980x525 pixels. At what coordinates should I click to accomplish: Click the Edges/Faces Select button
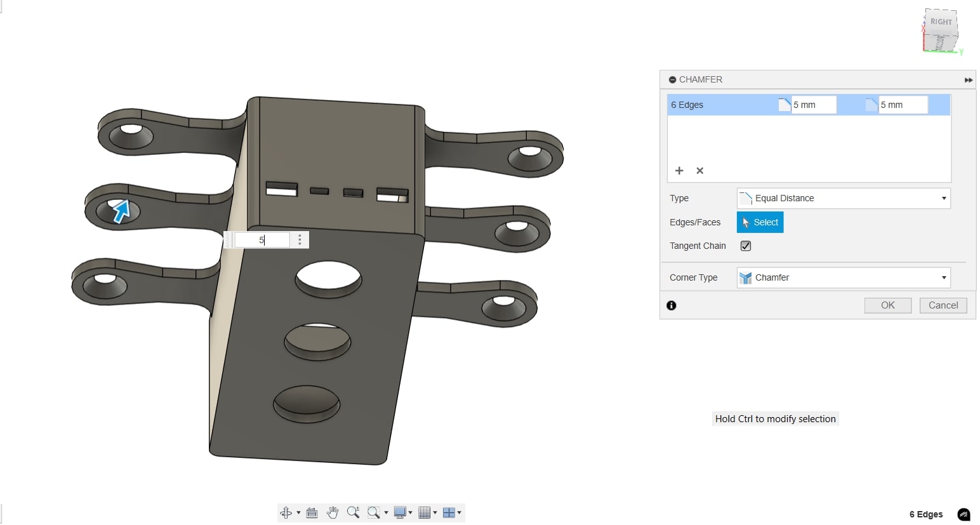pos(760,222)
